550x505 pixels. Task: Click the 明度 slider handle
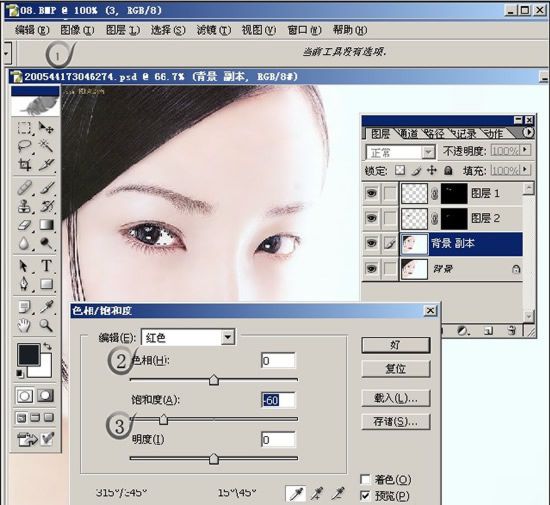tap(214, 459)
